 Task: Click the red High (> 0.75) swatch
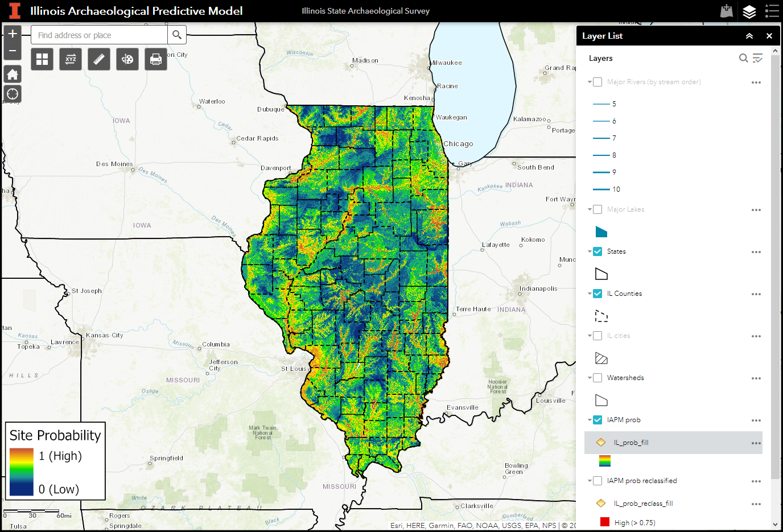605,522
